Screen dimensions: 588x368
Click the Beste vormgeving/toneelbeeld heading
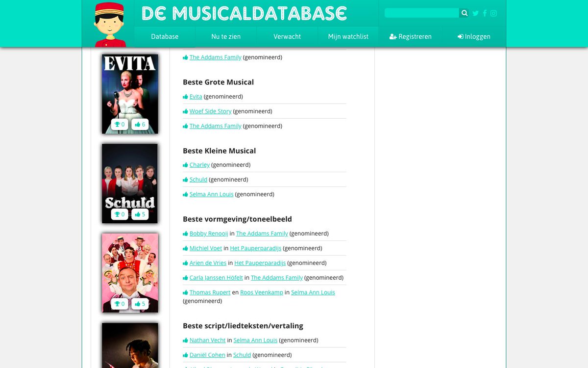point(237,219)
